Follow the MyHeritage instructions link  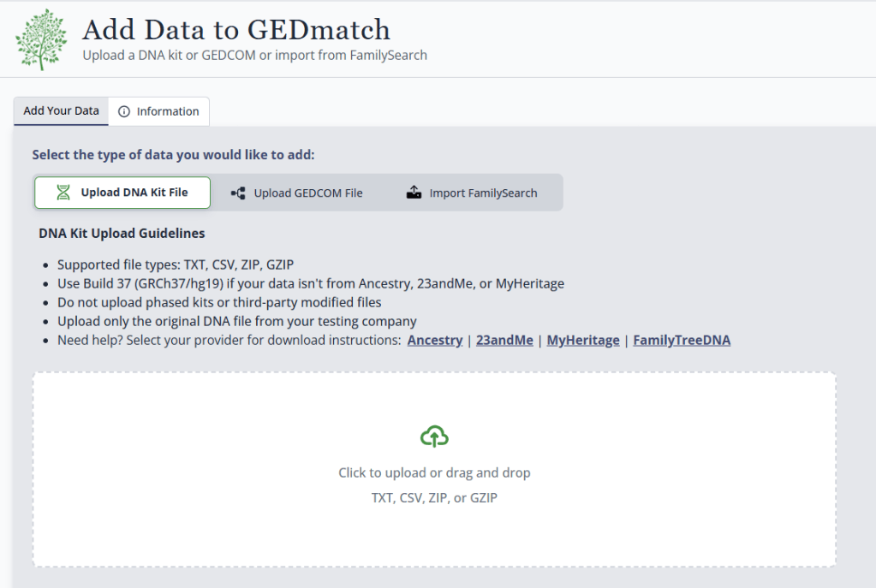coord(582,340)
